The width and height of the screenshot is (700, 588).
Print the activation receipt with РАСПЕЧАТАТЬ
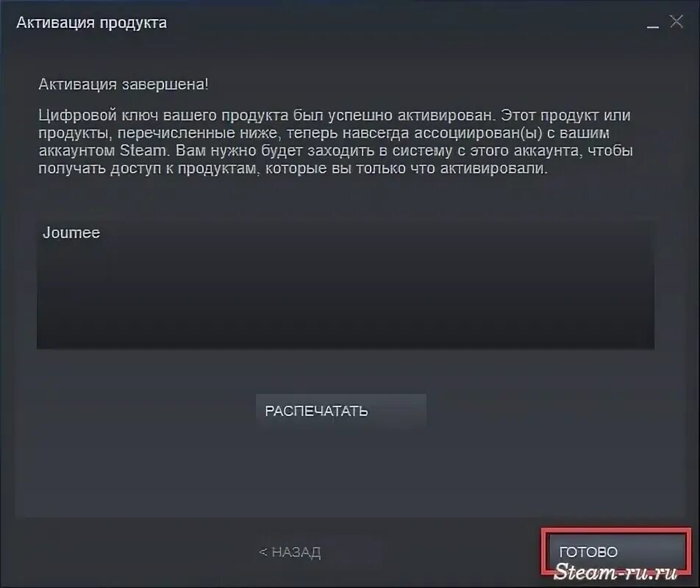(341, 411)
